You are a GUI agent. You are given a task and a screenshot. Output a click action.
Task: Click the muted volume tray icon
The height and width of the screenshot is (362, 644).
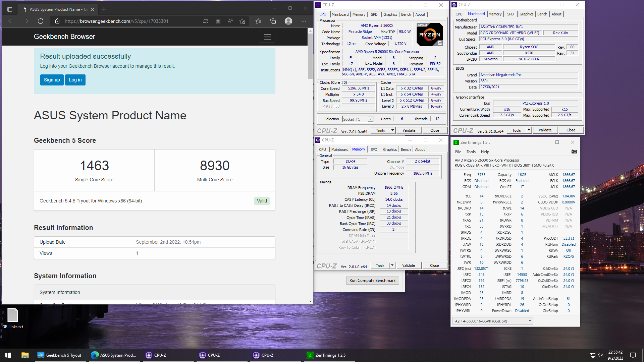600,355
